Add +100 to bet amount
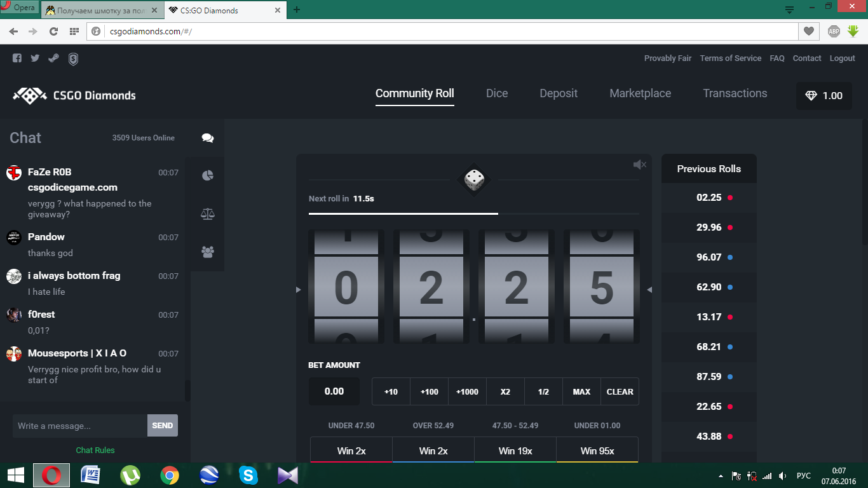 [430, 391]
